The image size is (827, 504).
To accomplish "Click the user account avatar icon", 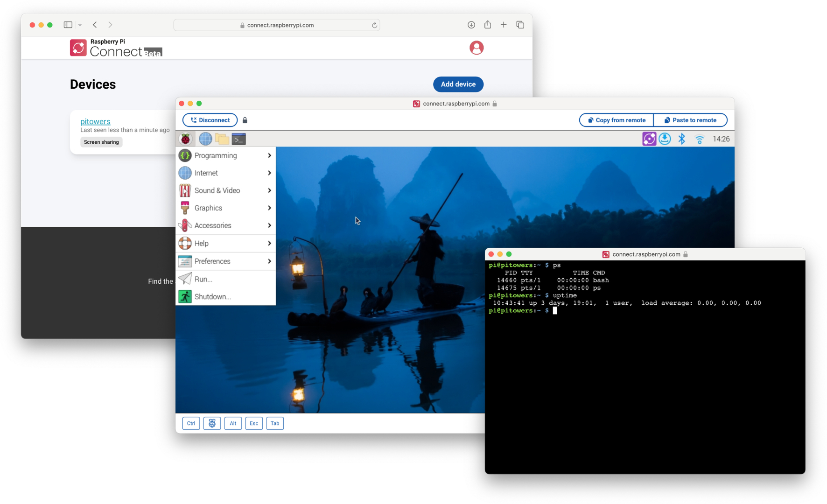I will click(x=476, y=48).
